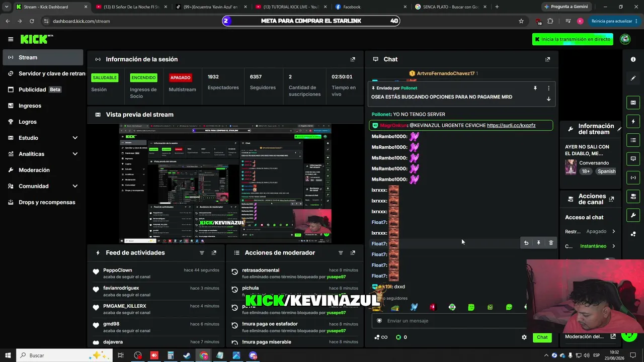
Task: Pop out the Feed de actividades panel
Action: 214,253
